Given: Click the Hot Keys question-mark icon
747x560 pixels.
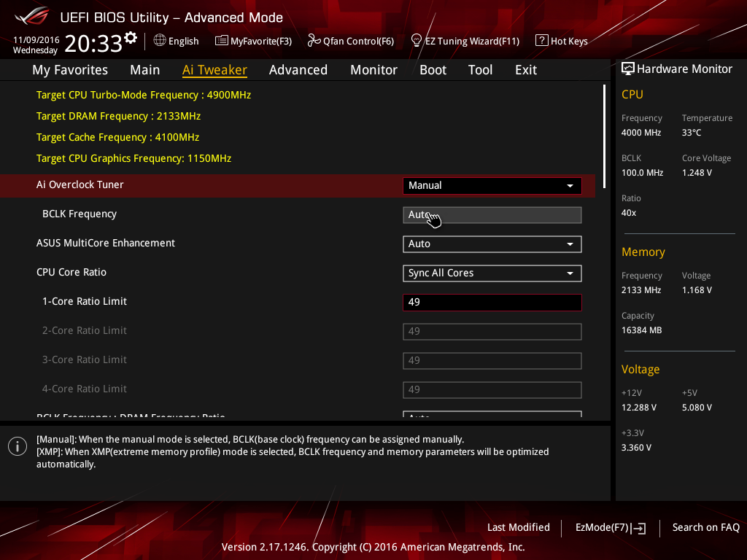Looking at the screenshot, I should tap(542, 41).
